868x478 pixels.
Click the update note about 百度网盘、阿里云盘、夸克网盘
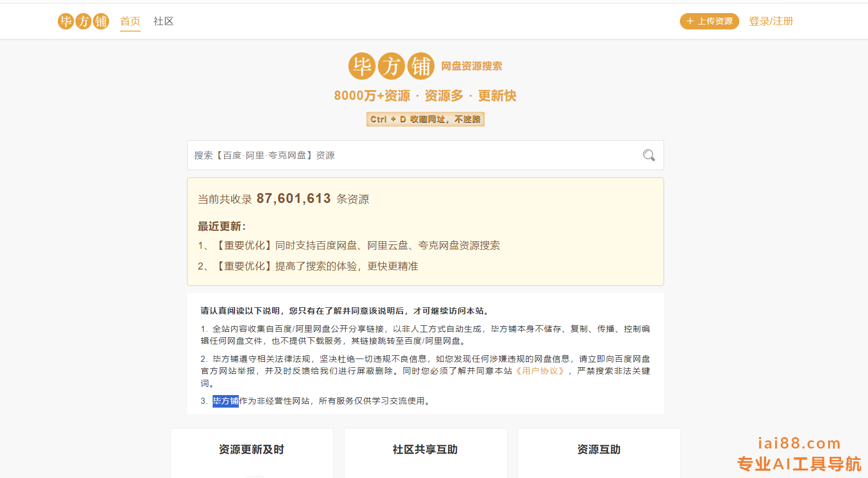(349, 246)
